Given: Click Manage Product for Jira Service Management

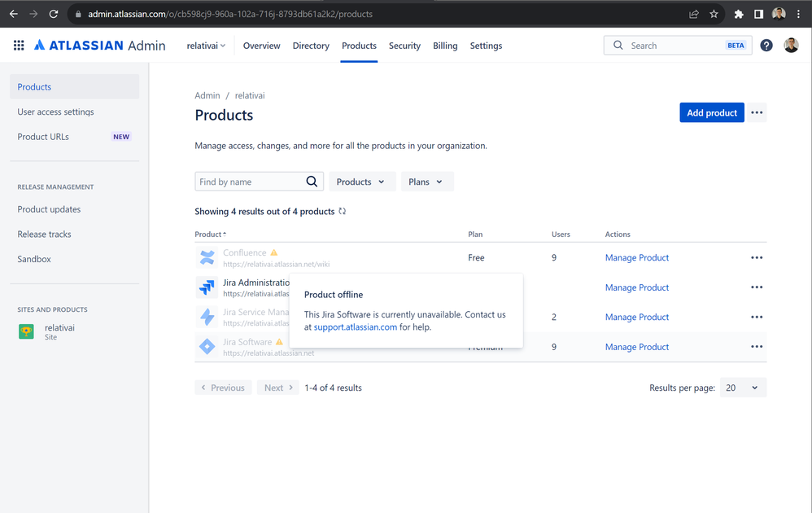Looking at the screenshot, I should 637,317.
